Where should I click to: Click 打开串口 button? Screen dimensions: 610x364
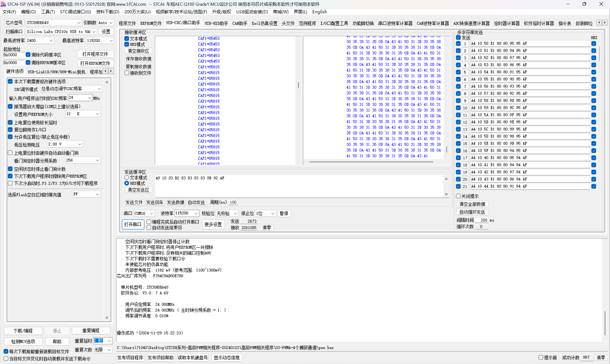(x=133, y=224)
